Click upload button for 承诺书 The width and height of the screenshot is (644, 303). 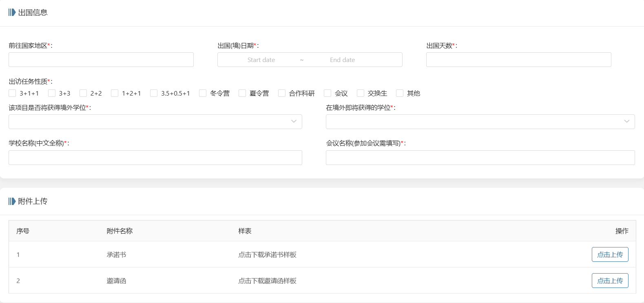pos(610,254)
